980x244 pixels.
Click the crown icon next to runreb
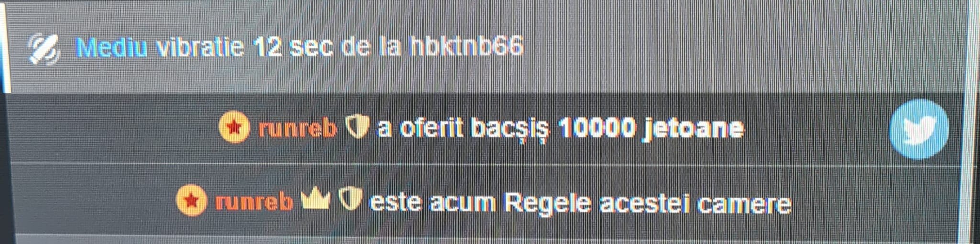click(x=315, y=200)
